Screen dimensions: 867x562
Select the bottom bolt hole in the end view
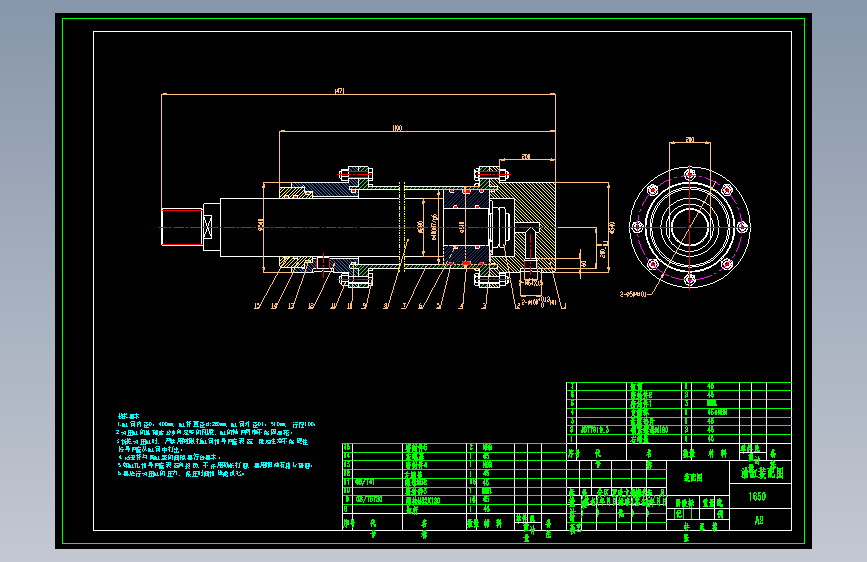click(x=690, y=279)
